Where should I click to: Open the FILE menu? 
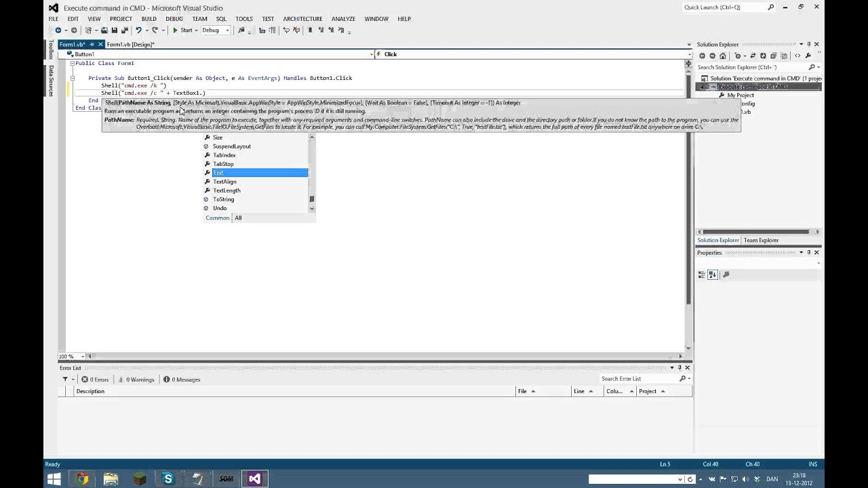[54, 19]
